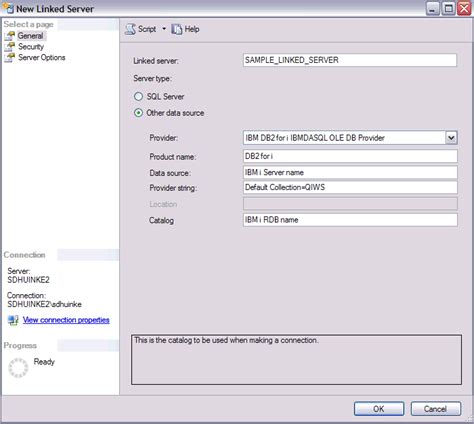474x424 pixels.
Task: Click the Help book icon
Action: (x=177, y=29)
